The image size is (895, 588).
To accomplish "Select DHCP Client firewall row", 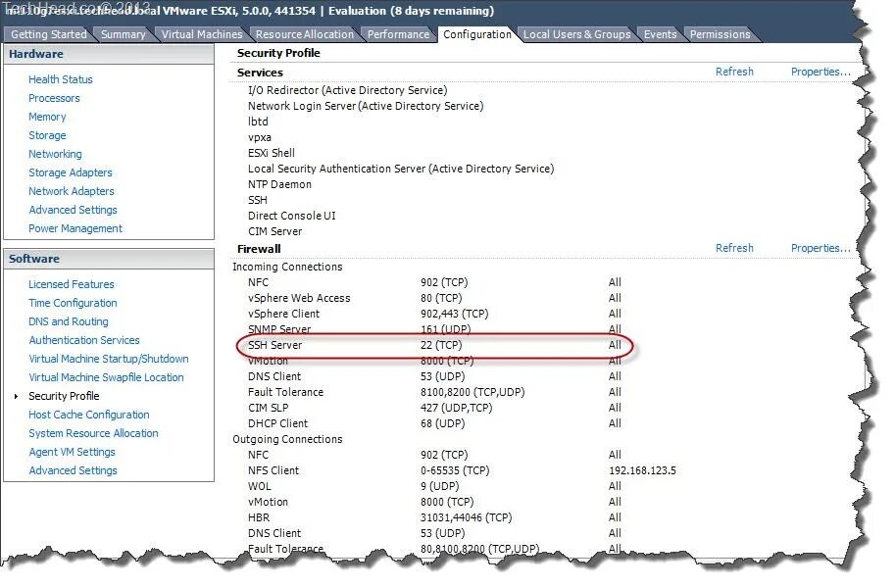I will [x=435, y=423].
